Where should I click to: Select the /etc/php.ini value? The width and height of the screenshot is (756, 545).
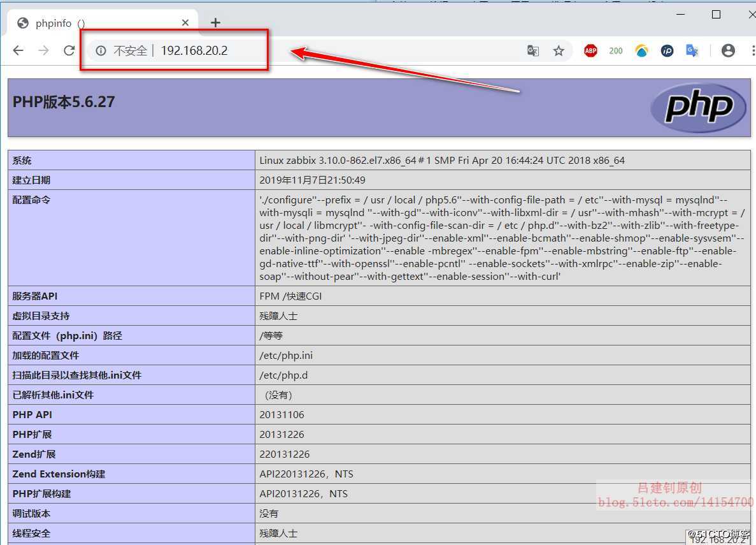click(286, 355)
